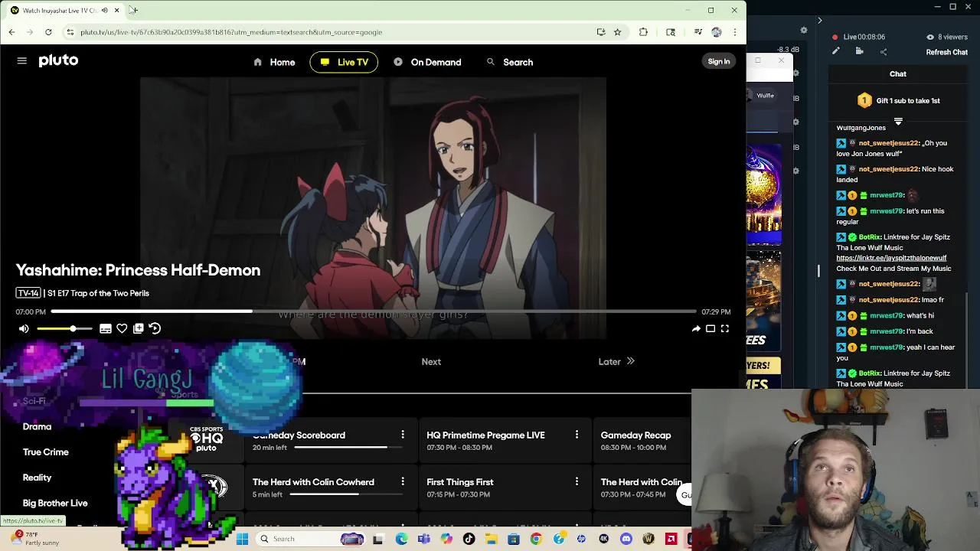Image resolution: width=980 pixels, height=551 pixels.
Task: Select HQ Primetime Pregame LIVE card
Action: [505, 441]
